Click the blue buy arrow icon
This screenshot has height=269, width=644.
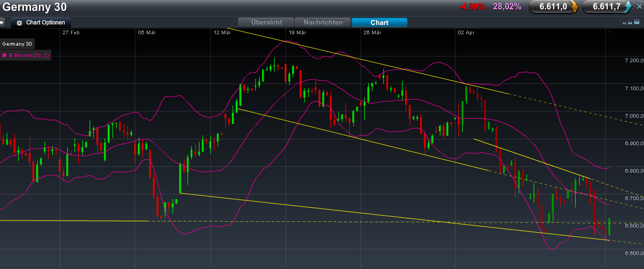tap(628, 7)
